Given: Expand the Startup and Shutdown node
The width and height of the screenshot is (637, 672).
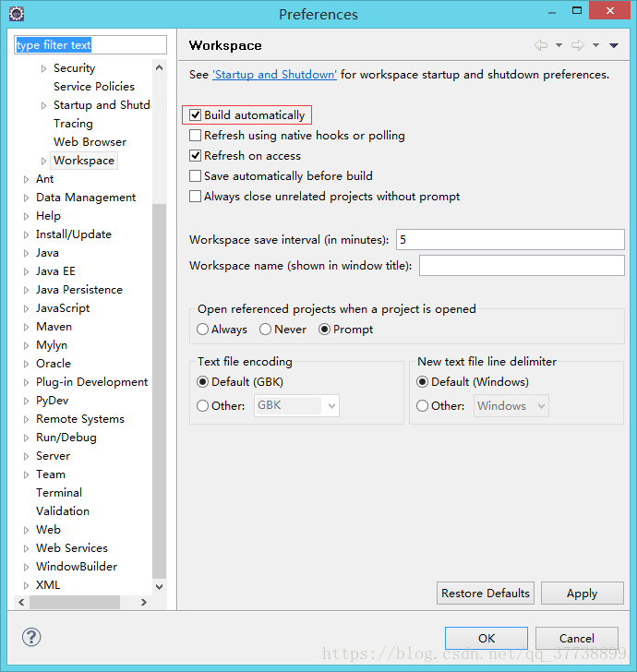Looking at the screenshot, I should 43,105.
